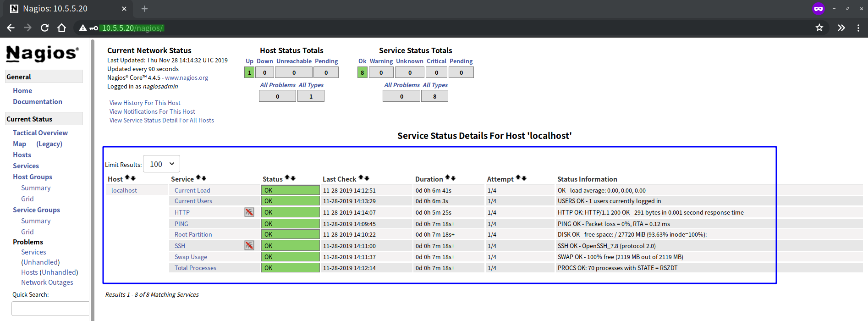
Task: Open Services under Current Status
Action: tap(26, 166)
